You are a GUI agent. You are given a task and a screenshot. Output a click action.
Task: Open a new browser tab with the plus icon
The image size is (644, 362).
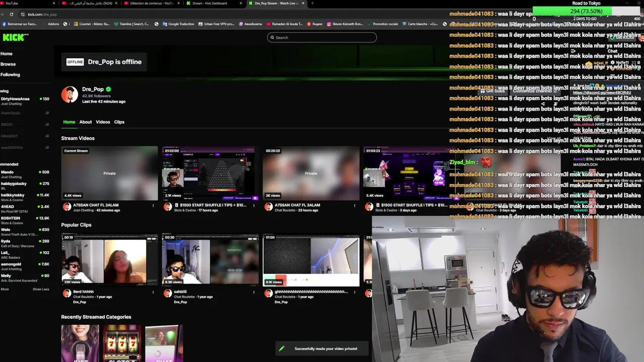(312, 3)
